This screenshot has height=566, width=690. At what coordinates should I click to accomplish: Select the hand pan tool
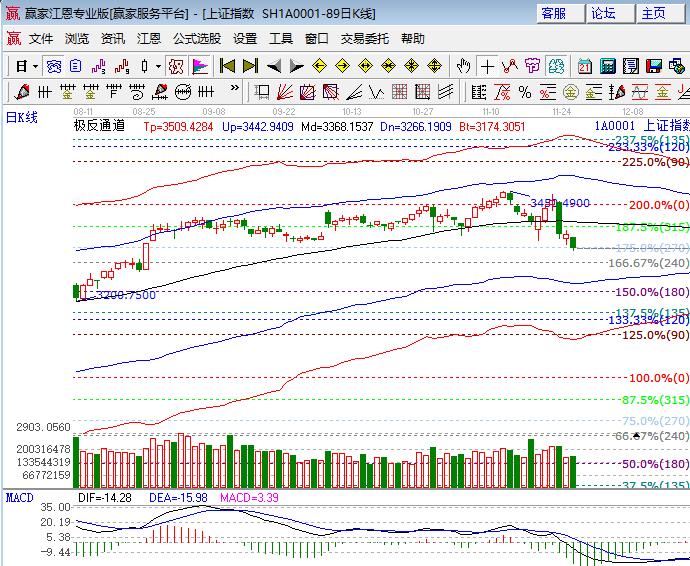pos(463,66)
